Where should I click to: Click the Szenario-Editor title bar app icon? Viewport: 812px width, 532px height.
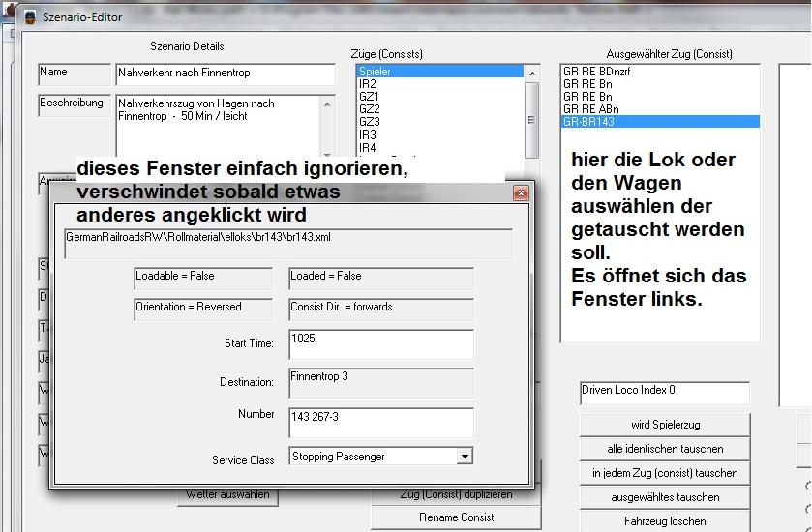tap(31, 17)
